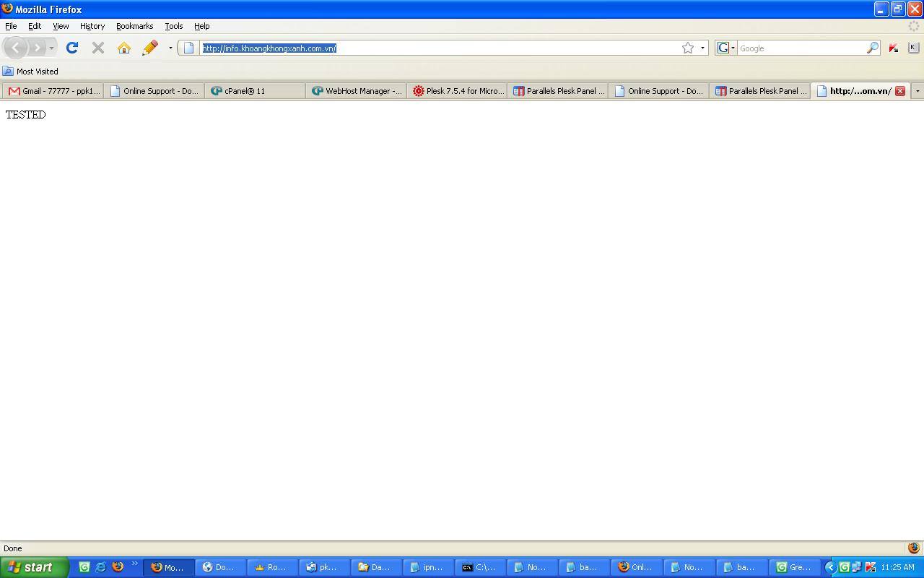Click the search magnifier icon
This screenshot has width=924, height=578.
coord(872,48)
